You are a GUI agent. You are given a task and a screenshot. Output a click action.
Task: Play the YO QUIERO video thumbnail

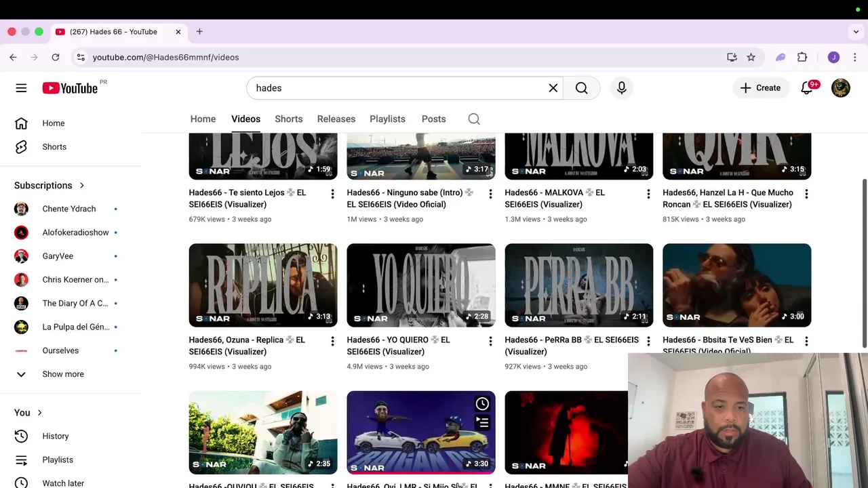click(421, 285)
